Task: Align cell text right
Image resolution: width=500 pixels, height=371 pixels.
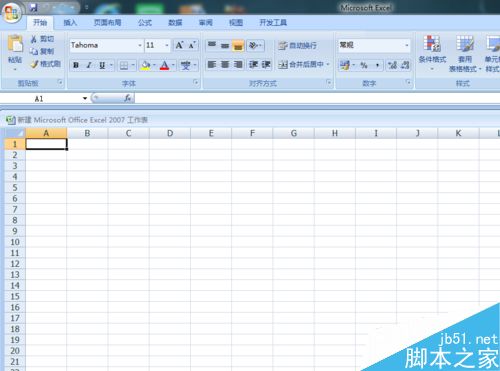Action: click(x=238, y=64)
